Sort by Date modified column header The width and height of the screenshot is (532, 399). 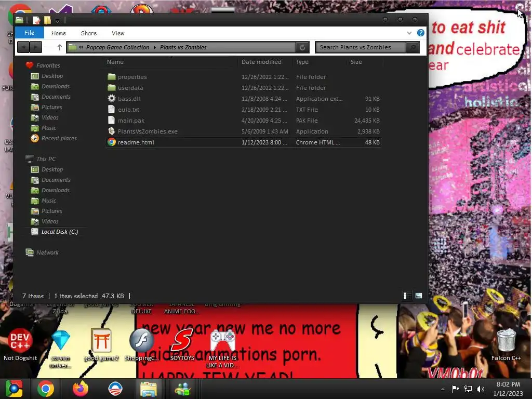tap(261, 62)
